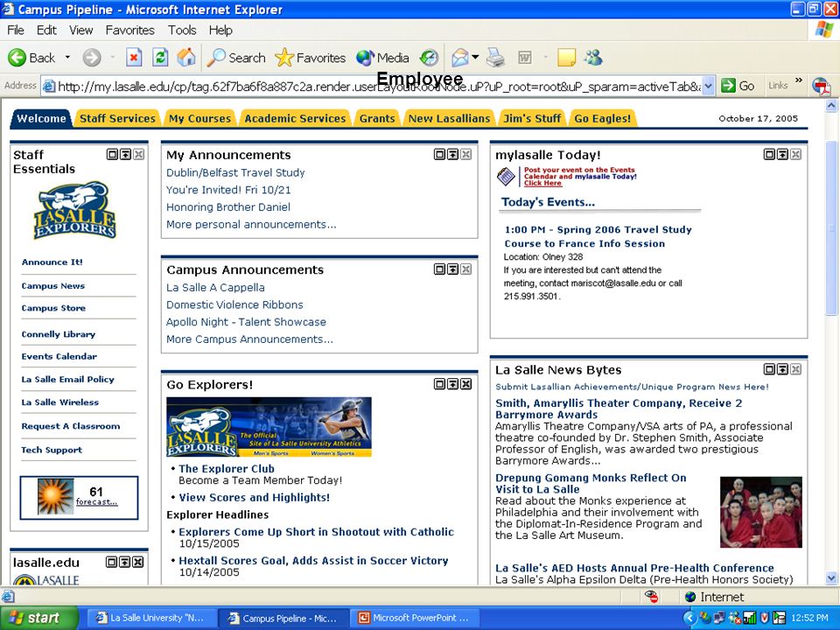Go to Home page icon
The image size is (840, 630).
185,58
